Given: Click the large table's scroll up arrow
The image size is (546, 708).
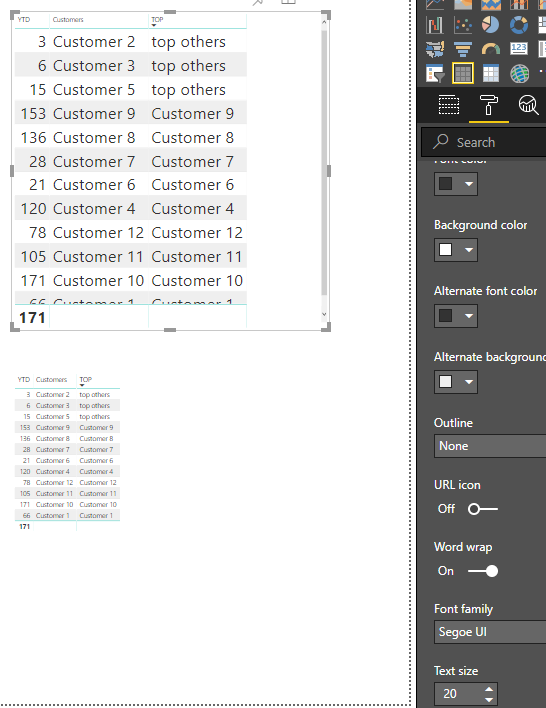Looking at the screenshot, I should tap(324, 21).
